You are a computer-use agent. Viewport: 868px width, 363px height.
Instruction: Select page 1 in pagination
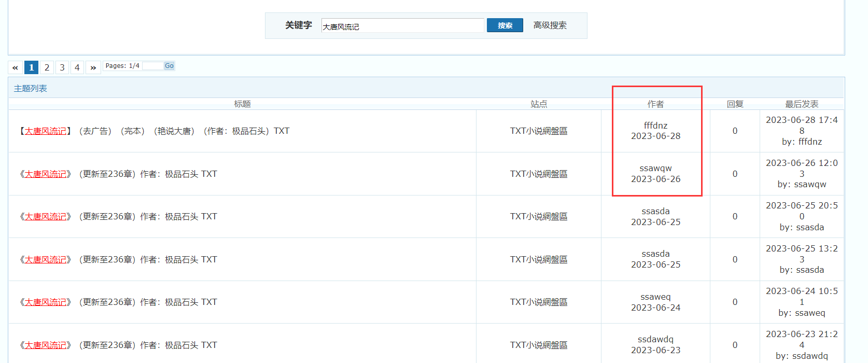click(32, 67)
